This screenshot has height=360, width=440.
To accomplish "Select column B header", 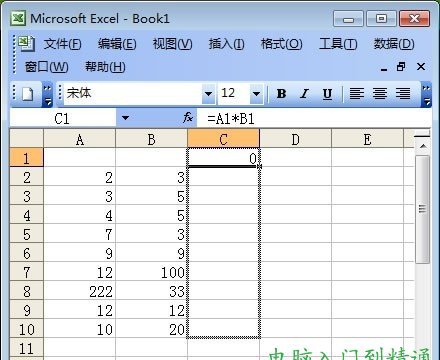I will (151, 139).
